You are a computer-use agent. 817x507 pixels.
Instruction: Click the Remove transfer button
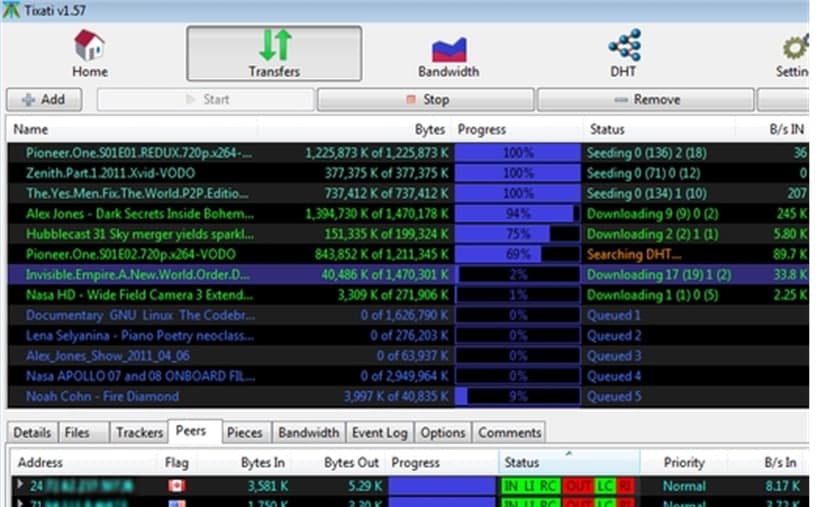tap(646, 100)
